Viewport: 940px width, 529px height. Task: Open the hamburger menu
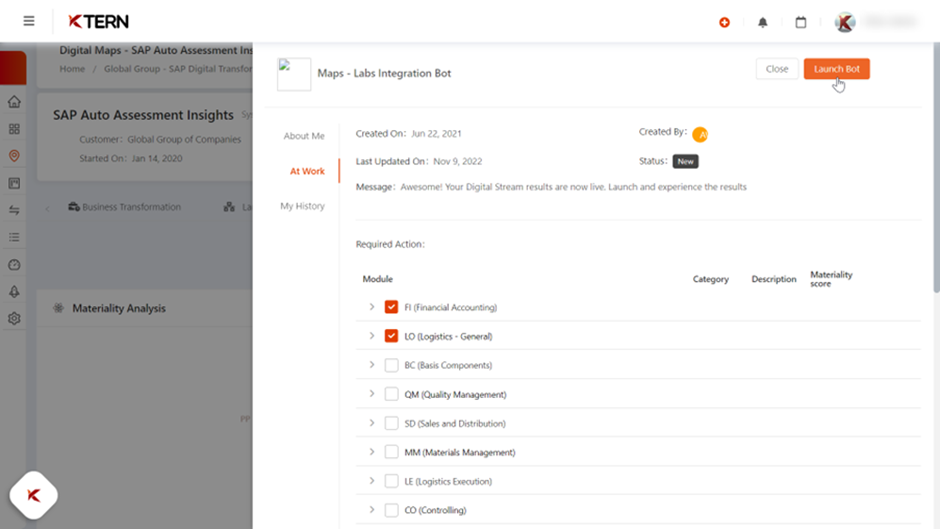coord(29,21)
